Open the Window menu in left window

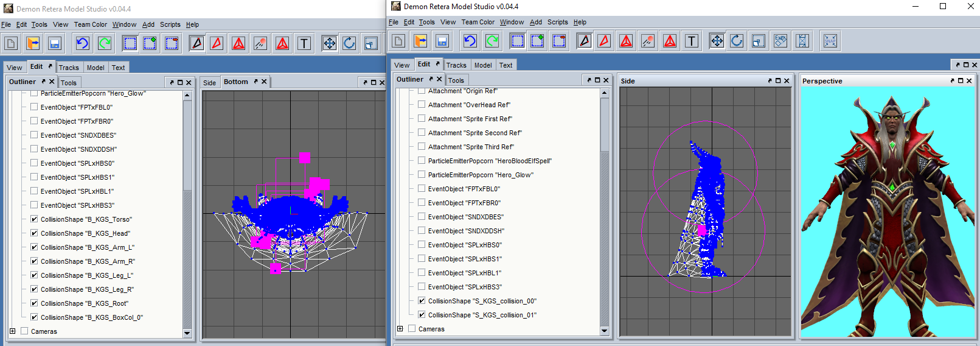click(x=124, y=24)
